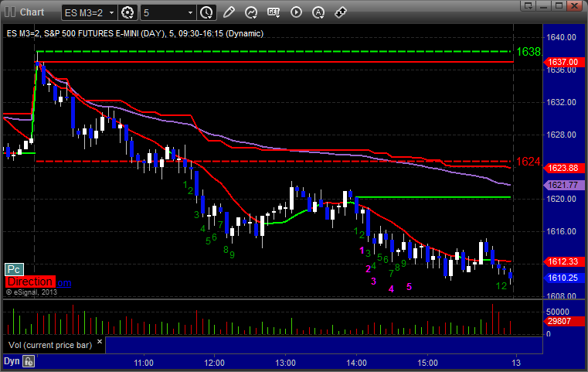This screenshot has width=588, height=372.
Task: Click the Chart window grip icon
Action: [x=10, y=12]
